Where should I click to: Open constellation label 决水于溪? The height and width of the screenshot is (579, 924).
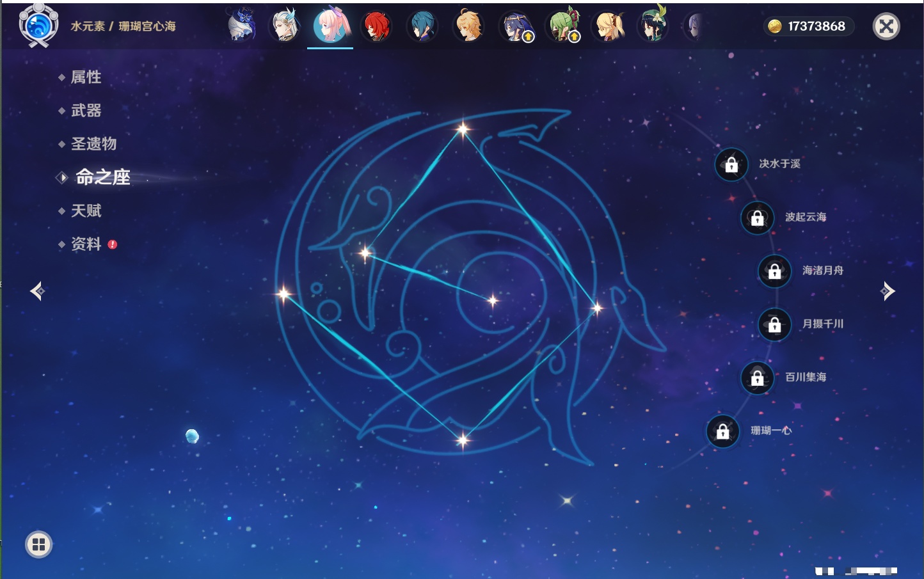(x=779, y=164)
